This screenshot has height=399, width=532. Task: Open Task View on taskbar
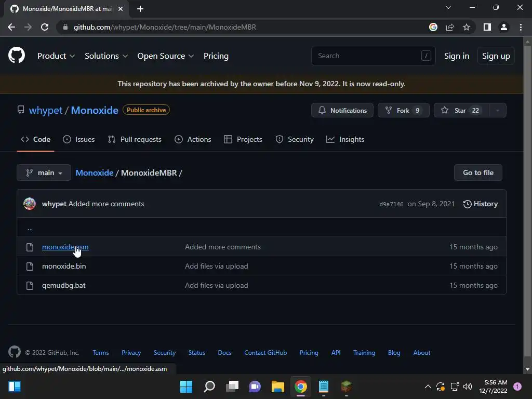(232, 387)
